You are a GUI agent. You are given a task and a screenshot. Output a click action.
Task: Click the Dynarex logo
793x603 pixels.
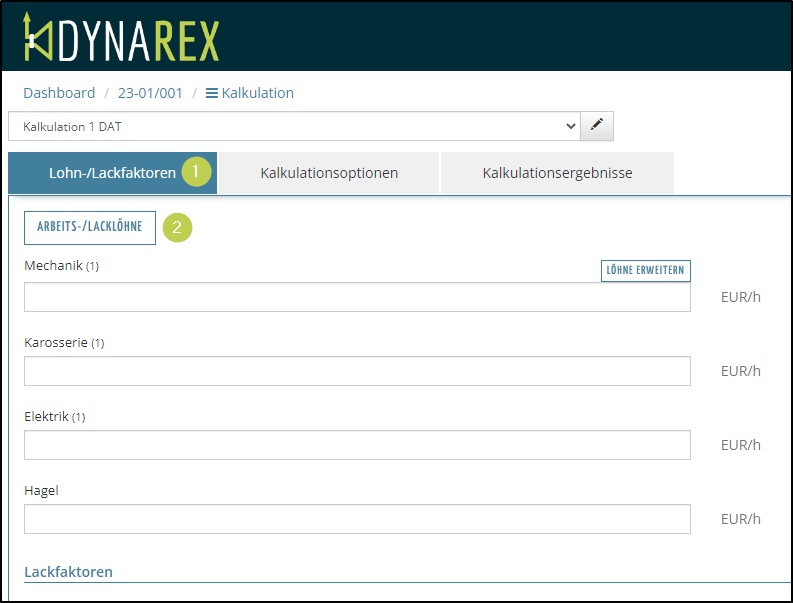pyautogui.click(x=120, y=40)
